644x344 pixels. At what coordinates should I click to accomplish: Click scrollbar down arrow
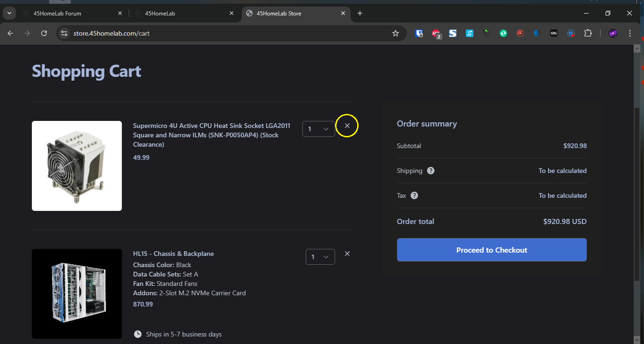[x=637, y=340]
